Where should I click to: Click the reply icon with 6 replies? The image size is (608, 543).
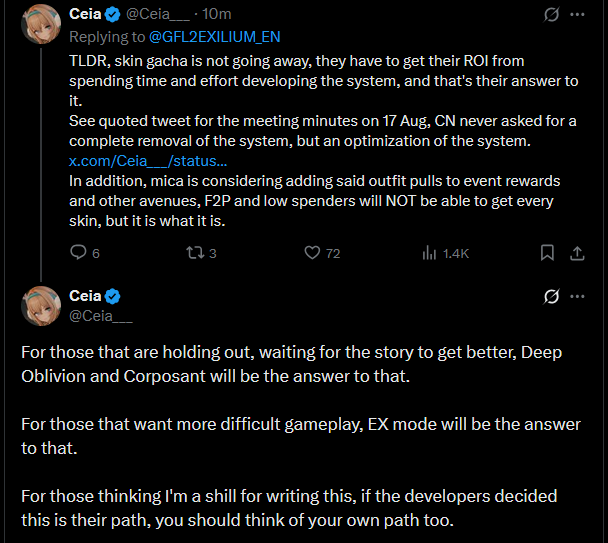tap(79, 253)
